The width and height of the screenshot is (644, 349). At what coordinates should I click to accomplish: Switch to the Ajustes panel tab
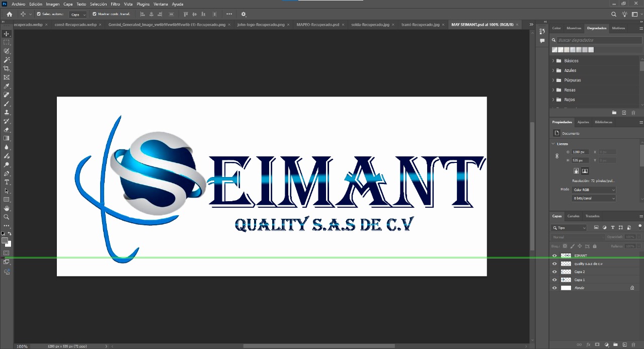point(583,122)
